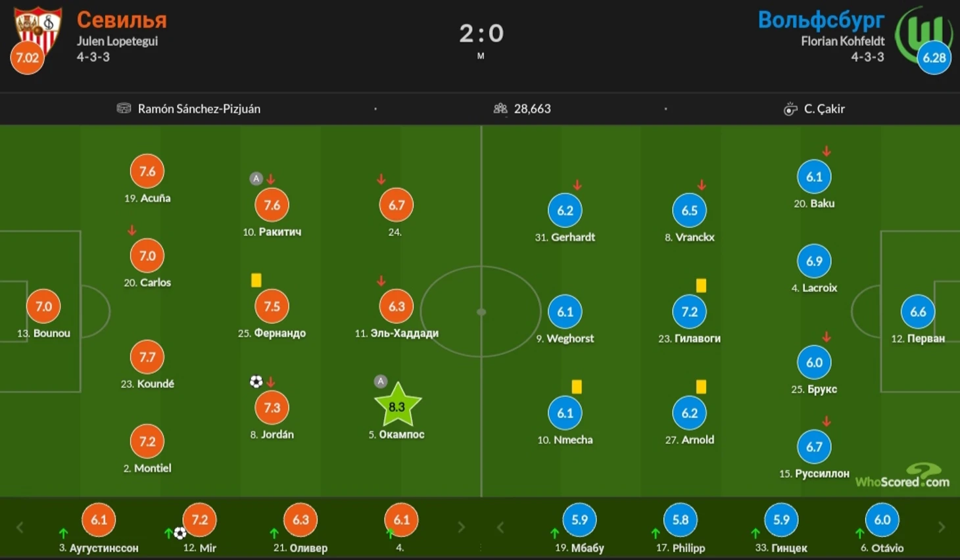960x560 pixels.
Task: Show next Sevilla substitutes with right arrow
Action: pos(461,527)
